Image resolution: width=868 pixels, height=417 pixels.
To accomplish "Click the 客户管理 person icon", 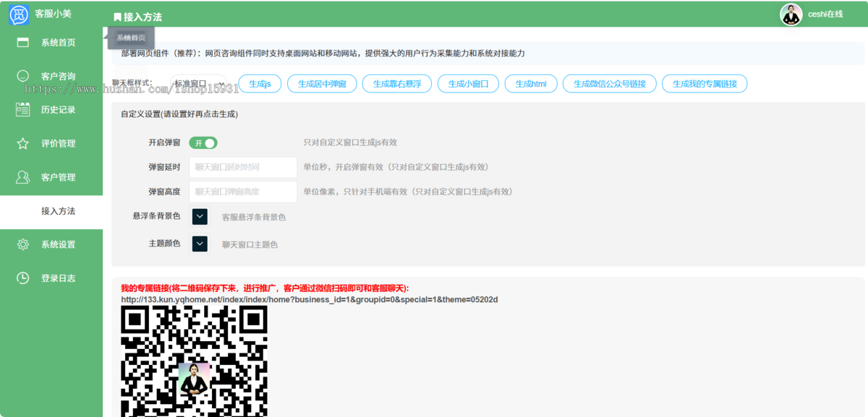I will [x=23, y=177].
